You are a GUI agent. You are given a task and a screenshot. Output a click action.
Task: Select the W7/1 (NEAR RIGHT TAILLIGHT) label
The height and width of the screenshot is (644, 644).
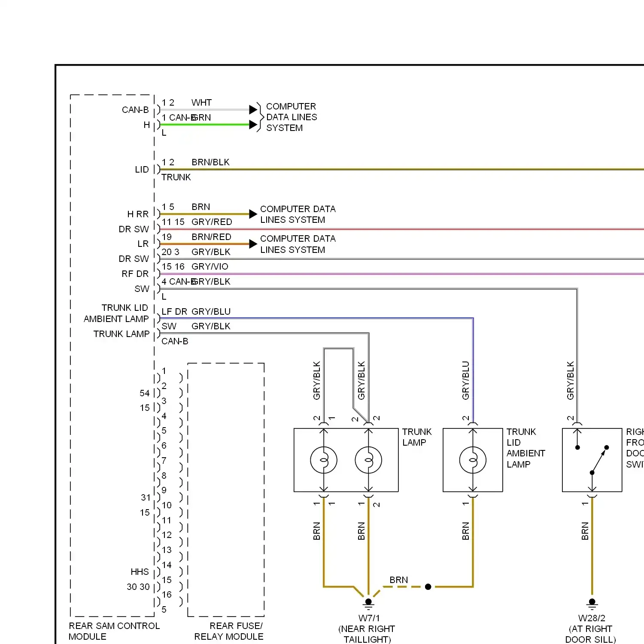tap(368, 629)
